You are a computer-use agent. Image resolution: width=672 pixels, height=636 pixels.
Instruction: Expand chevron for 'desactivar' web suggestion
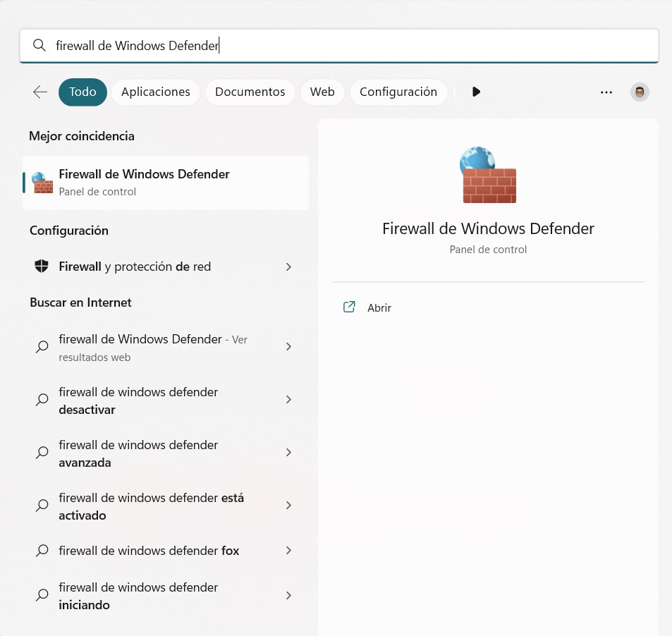pos(288,400)
